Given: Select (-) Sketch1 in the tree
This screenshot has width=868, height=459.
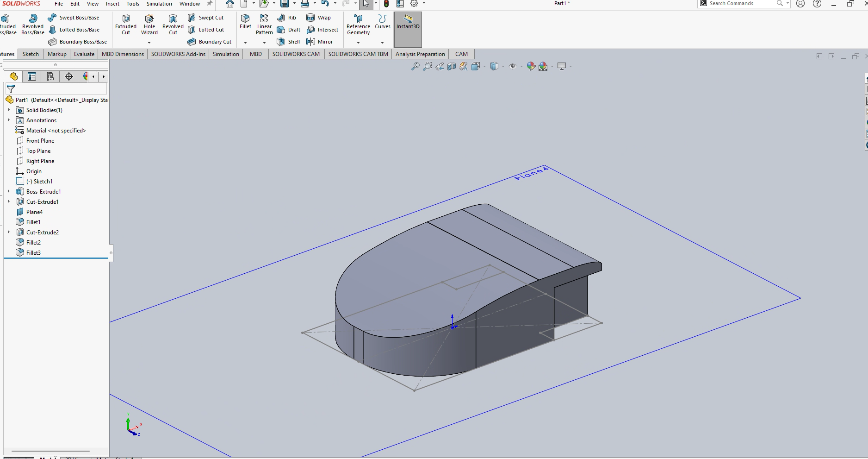Looking at the screenshot, I should click(39, 181).
